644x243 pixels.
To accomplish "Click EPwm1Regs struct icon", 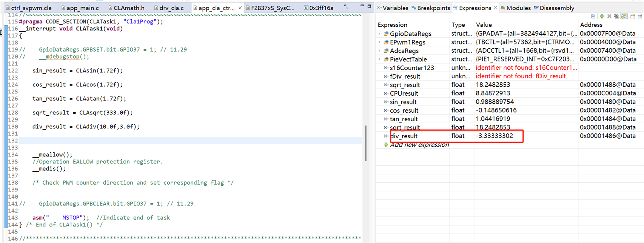I will click(x=386, y=42).
